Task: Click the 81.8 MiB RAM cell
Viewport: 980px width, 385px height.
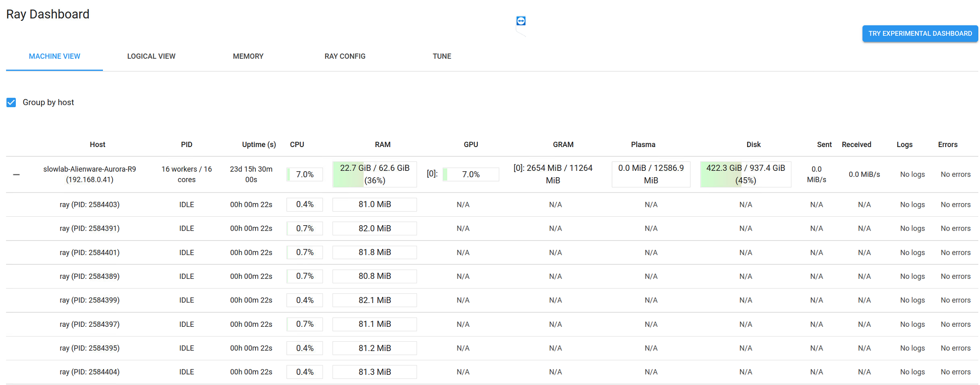Action: (375, 252)
